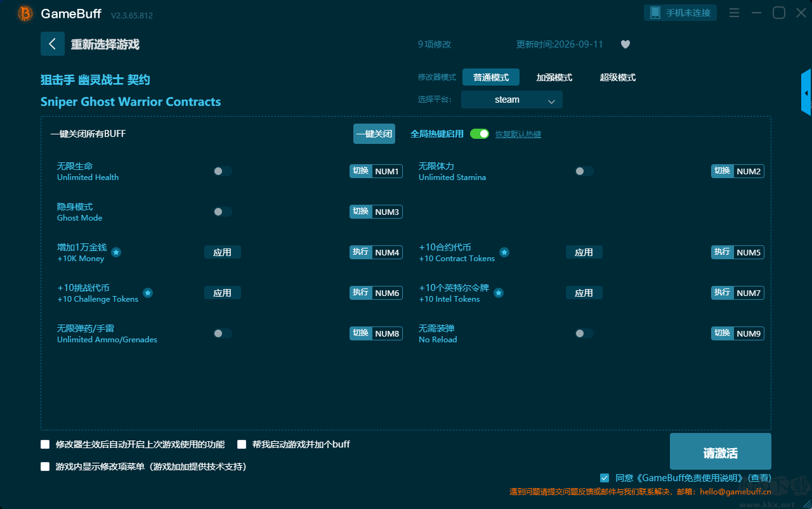Click Sniper Ghost Warrior Contracts title
Viewport: 812px width, 509px height.
click(x=131, y=102)
